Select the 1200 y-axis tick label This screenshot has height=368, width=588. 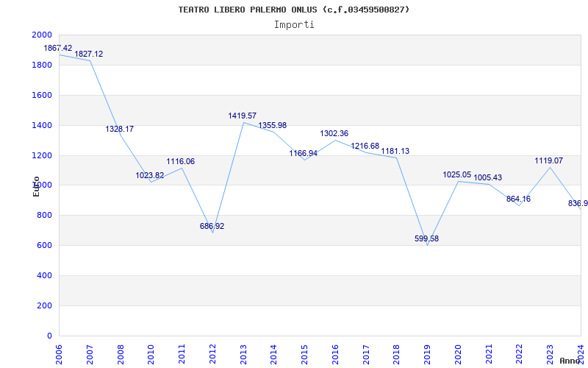tap(42, 155)
